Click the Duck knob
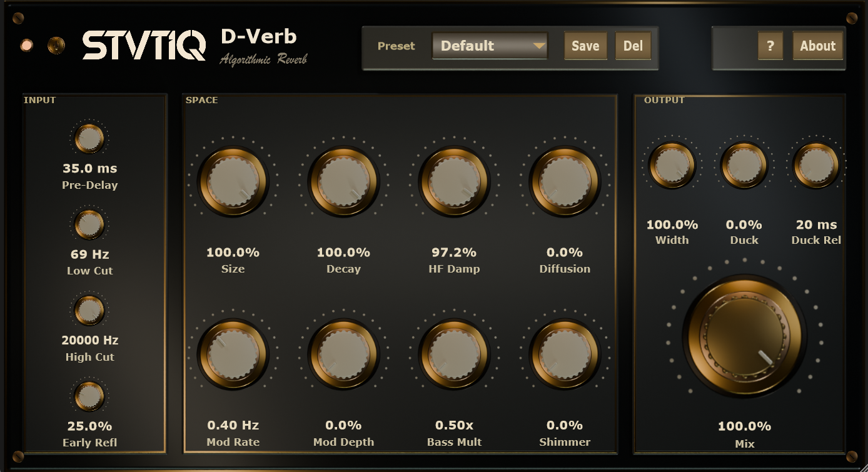This screenshot has width=868, height=472. (744, 166)
